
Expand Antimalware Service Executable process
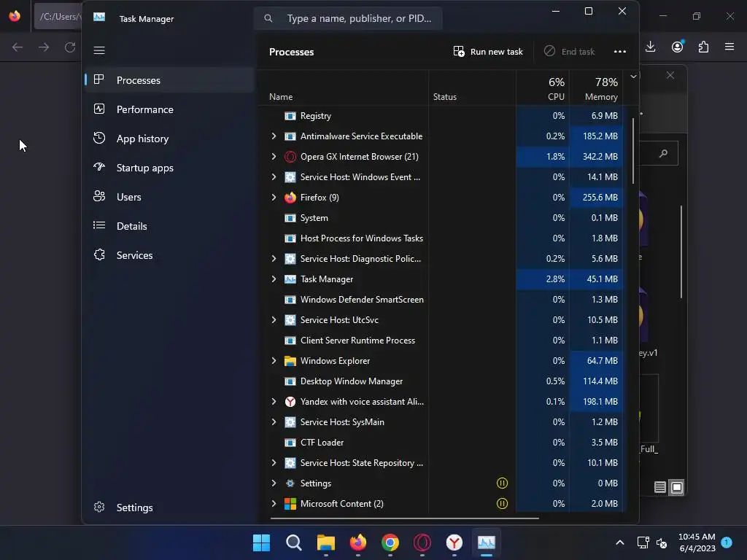click(274, 136)
